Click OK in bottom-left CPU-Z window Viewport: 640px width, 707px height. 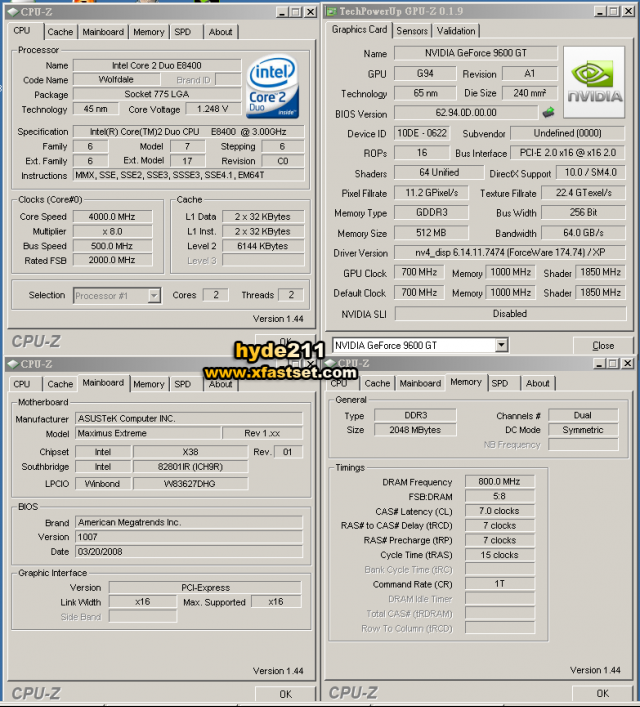click(x=285, y=694)
